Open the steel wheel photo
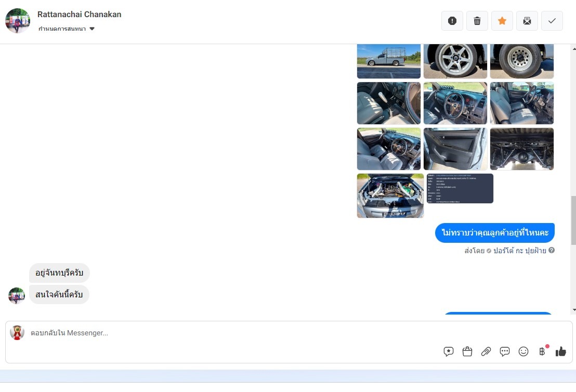Viewport: 576px width, 392px height. (x=521, y=61)
